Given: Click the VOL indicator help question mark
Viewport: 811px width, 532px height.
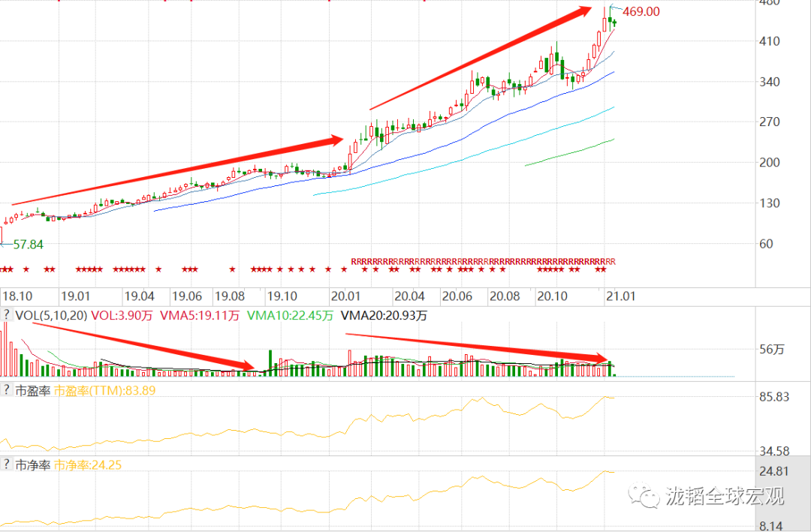Looking at the screenshot, I should pos(7,314).
